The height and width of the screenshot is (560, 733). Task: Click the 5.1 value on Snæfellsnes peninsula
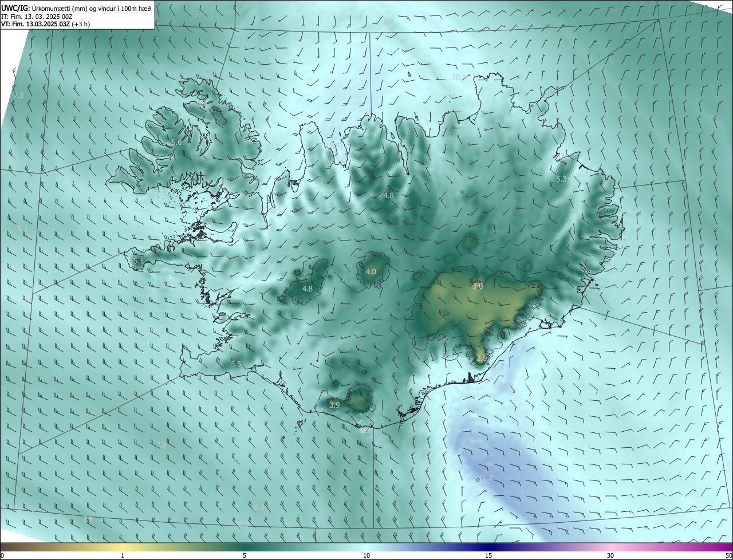(x=138, y=261)
